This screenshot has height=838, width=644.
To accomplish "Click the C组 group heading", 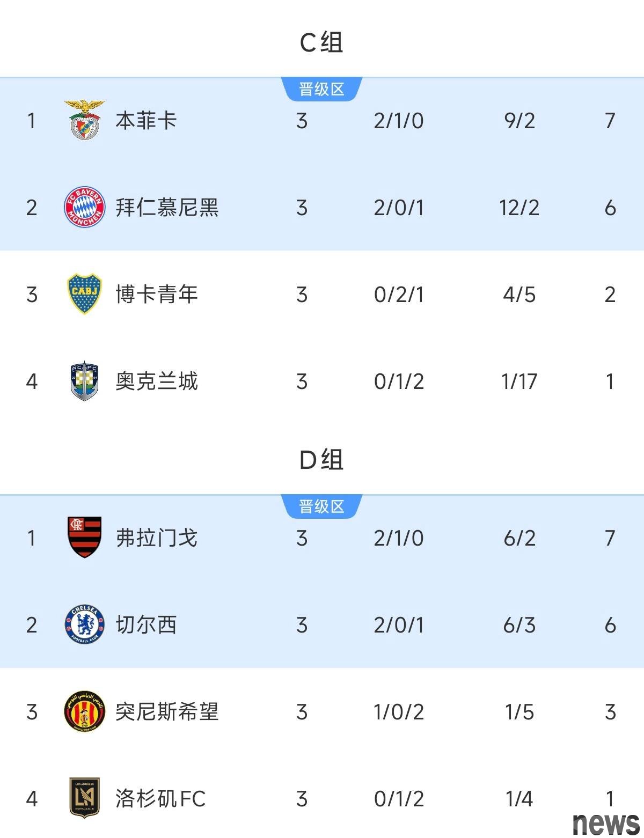I will (321, 42).
